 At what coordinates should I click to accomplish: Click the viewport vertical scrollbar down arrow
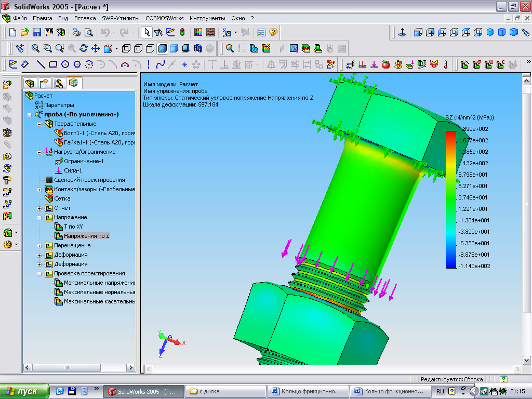(x=527, y=361)
